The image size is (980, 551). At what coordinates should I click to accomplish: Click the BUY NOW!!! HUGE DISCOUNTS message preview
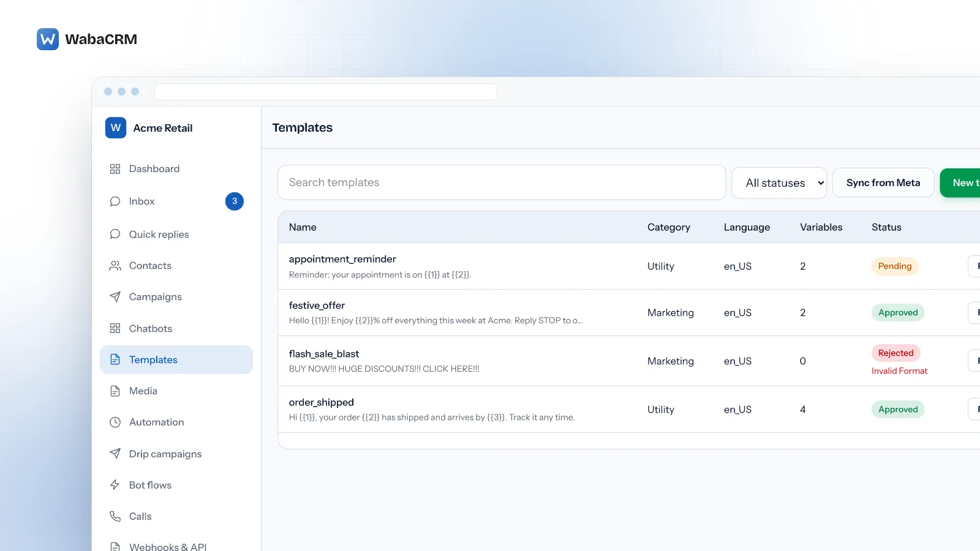(x=384, y=369)
